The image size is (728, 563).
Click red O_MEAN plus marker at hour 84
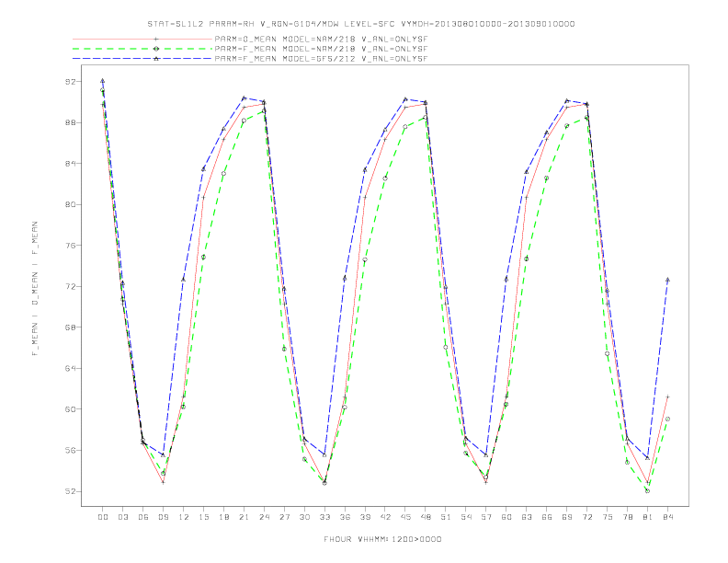[667, 396]
